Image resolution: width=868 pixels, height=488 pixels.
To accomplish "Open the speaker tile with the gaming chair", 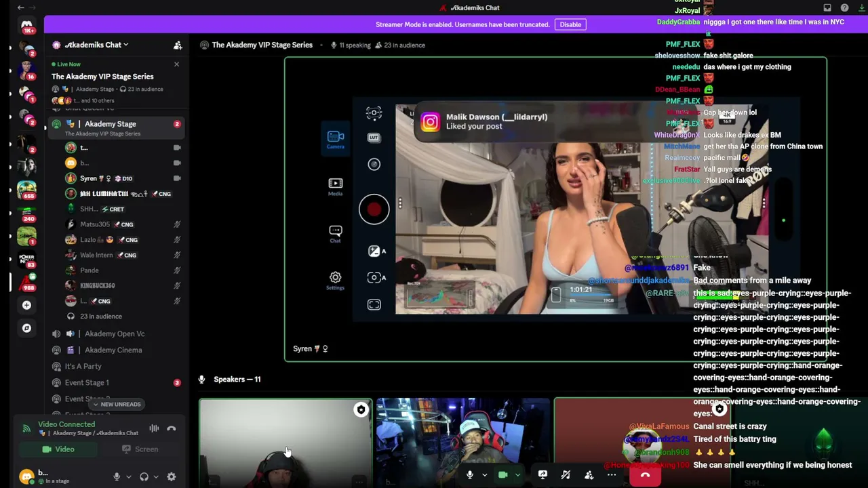I will (x=463, y=443).
